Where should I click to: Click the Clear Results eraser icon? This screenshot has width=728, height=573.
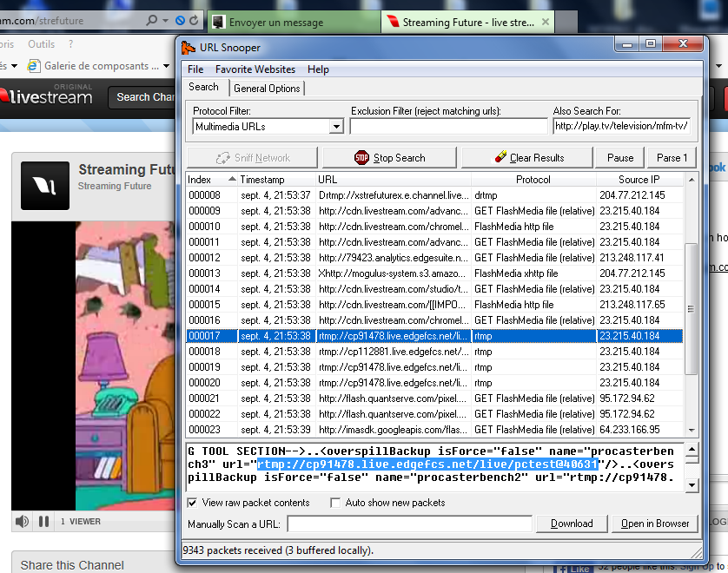500,157
